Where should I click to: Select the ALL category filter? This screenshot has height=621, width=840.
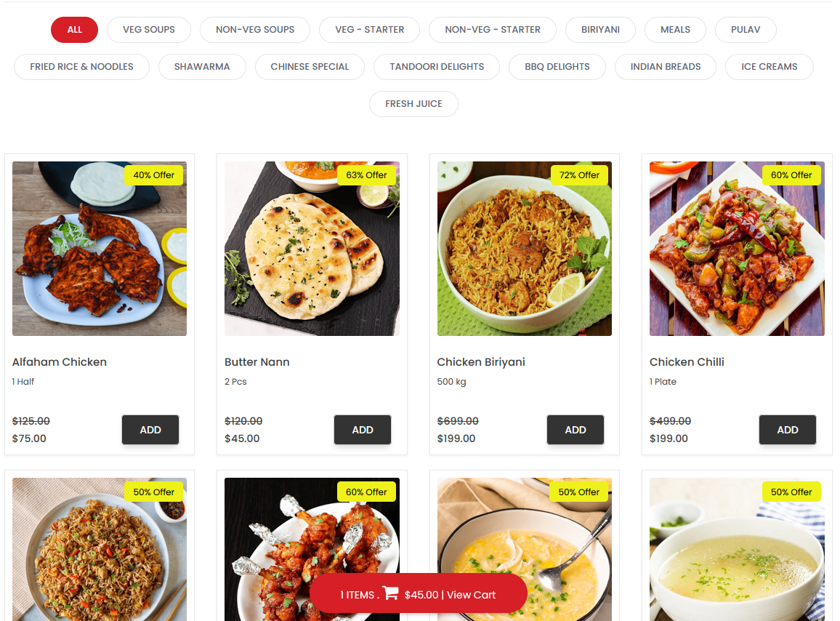(74, 30)
